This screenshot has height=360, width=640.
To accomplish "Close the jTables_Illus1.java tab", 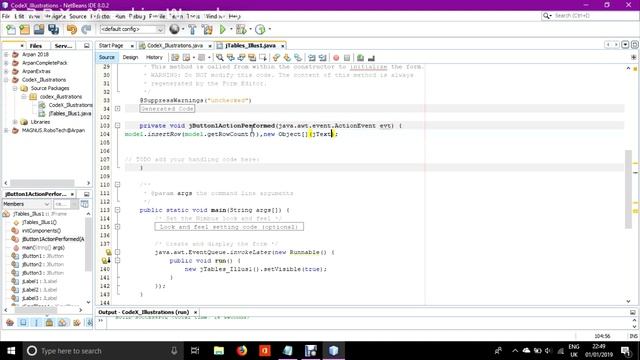I will 282,46.
